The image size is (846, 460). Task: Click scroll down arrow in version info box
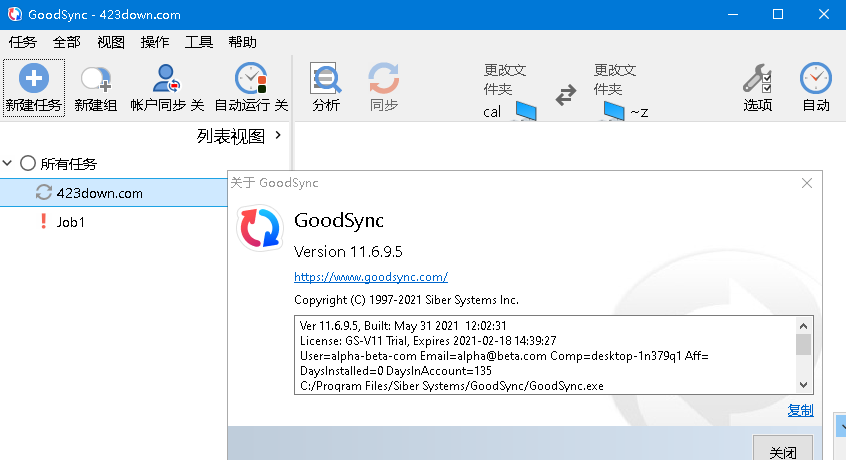tap(803, 385)
